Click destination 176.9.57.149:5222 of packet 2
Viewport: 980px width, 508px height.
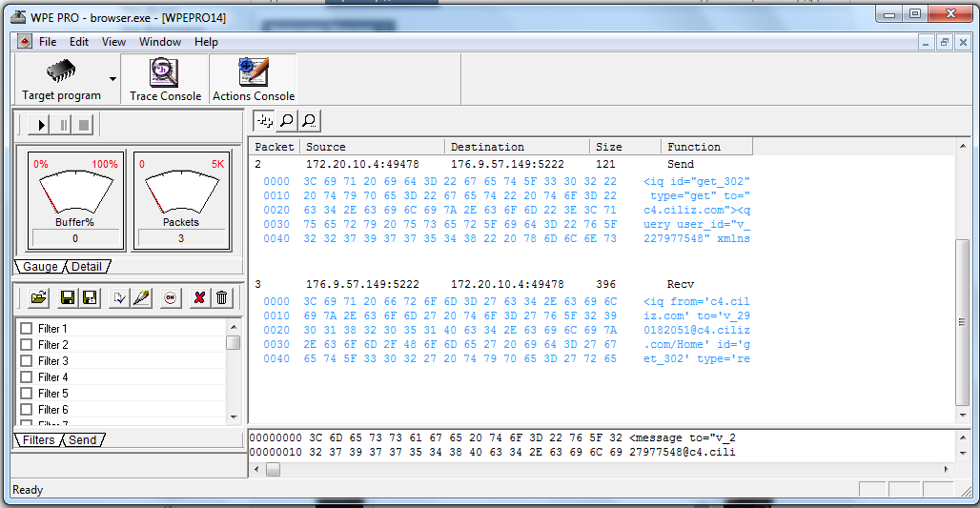[x=507, y=164]
